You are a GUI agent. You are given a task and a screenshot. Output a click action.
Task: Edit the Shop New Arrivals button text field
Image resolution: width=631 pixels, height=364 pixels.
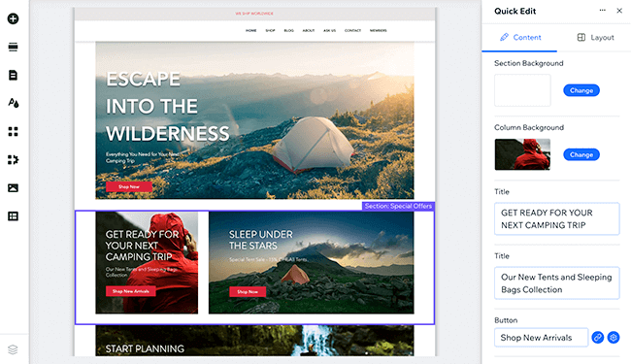tap(542, 338)
